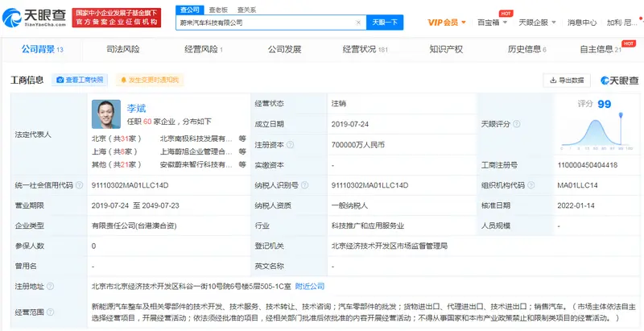Click the 其他（共21家）entry
644x331 pixels.
(x=116, y=164)
